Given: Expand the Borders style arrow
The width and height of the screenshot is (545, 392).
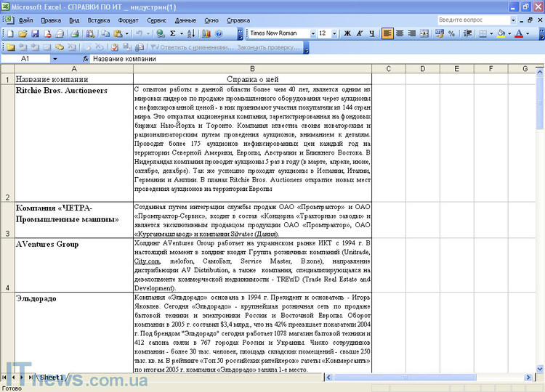Looking at the screenshot, I should (x=491, y=33).
